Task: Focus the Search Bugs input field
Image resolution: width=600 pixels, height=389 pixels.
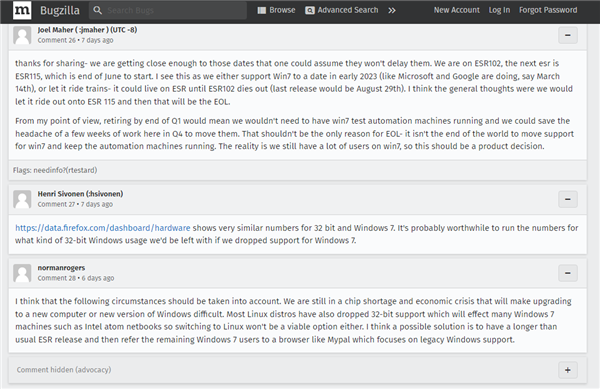Action: pyautogui.click(x=168, y=10)
